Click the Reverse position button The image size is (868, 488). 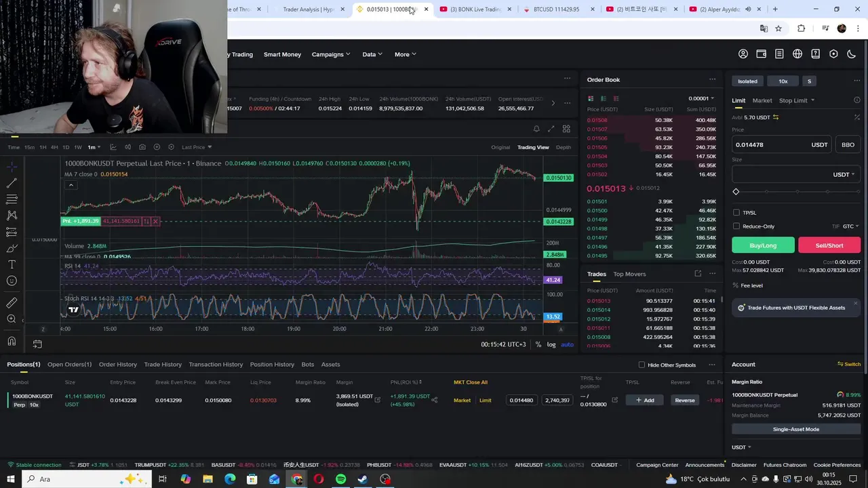coord(685,400)
